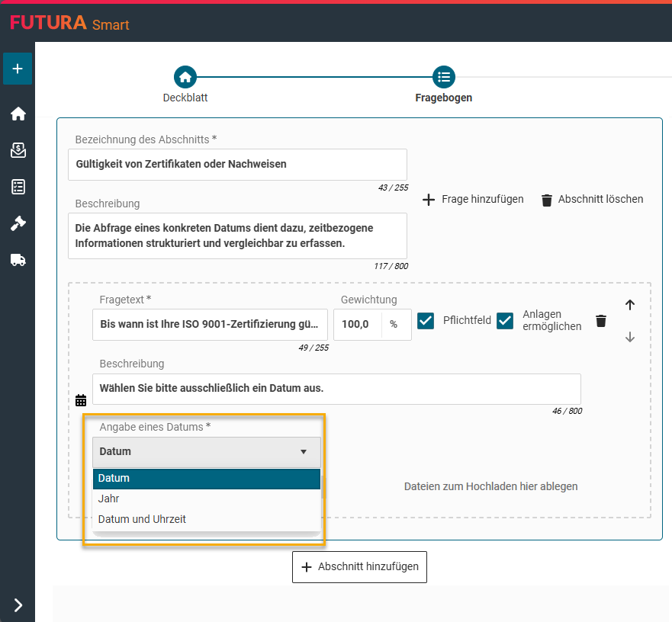
Task: Uncheck the Pflichtfeld checkbox
Action: coord(426,321)
